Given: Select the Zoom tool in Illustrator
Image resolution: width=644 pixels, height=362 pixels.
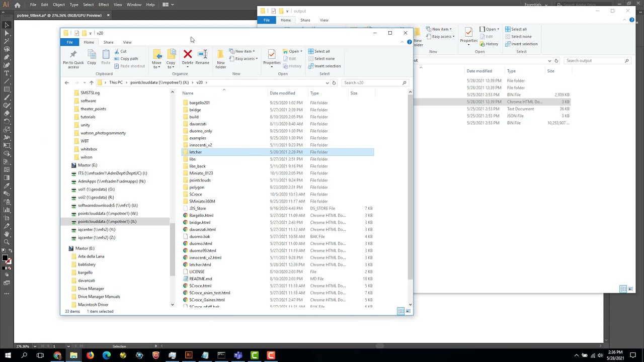Looking at the screenshot, I should click(7, 242).
